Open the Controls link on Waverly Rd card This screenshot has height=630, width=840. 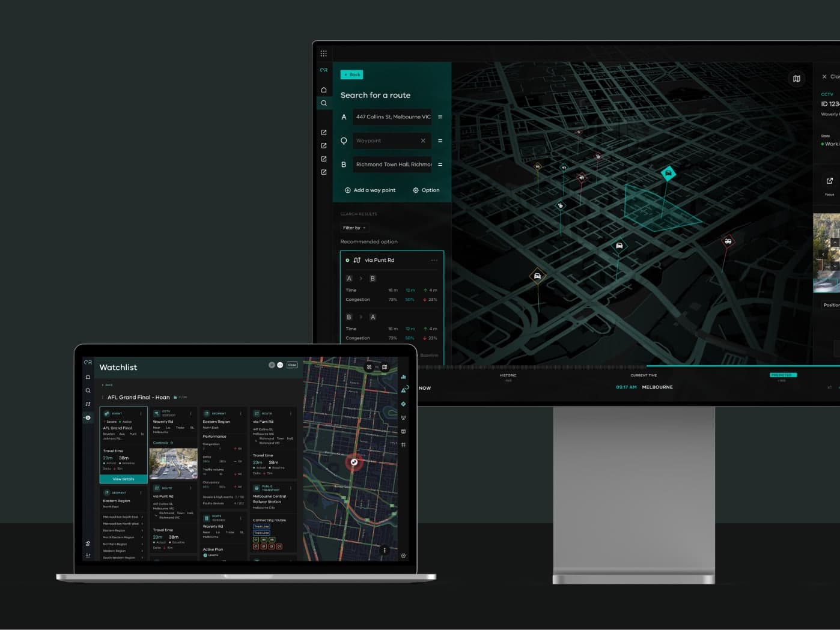pyautogui.click(x=163, y=443)
